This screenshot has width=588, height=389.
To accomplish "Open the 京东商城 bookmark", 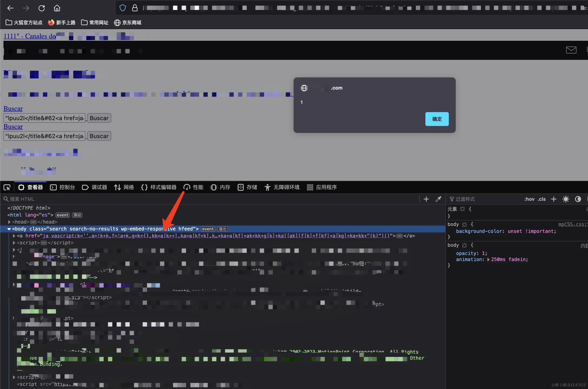I will 128,23.
